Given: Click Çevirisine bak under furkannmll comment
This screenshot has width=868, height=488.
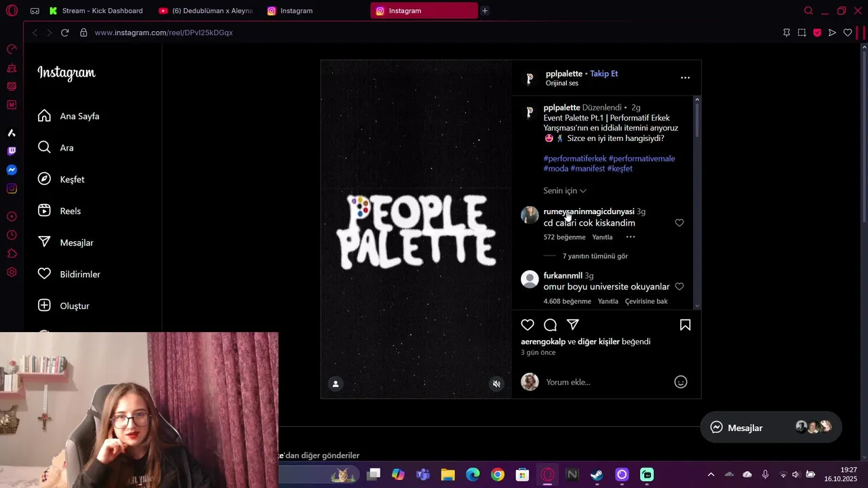Looking at the screenshot, I should click(646, 301).
